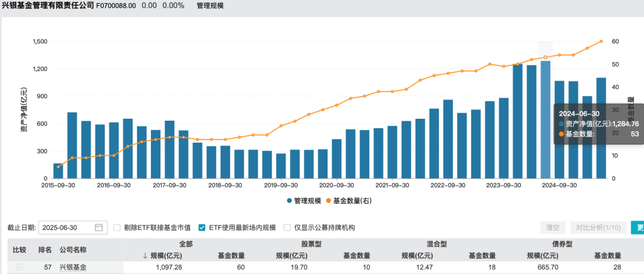Viewport: 644px width, 274px height.
Task: Check the 剔除ETF联接基金市值 checkbox
Action: click(117, 227)
